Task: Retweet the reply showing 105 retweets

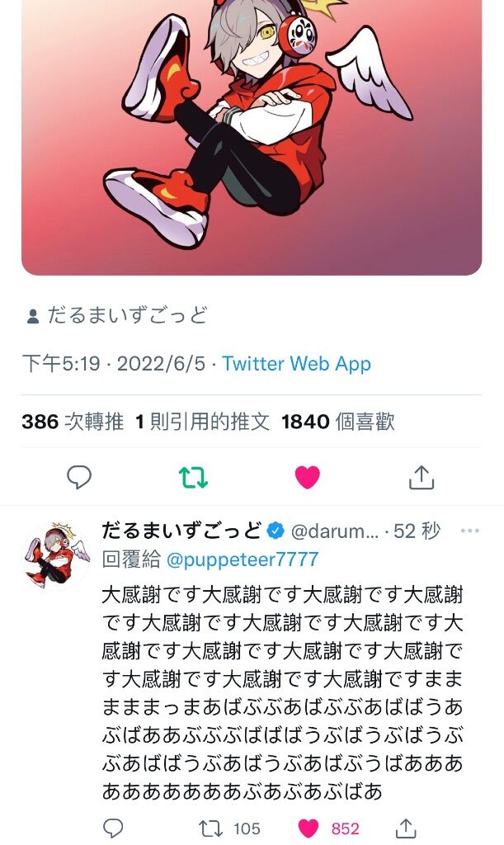Action: (210, 828)
